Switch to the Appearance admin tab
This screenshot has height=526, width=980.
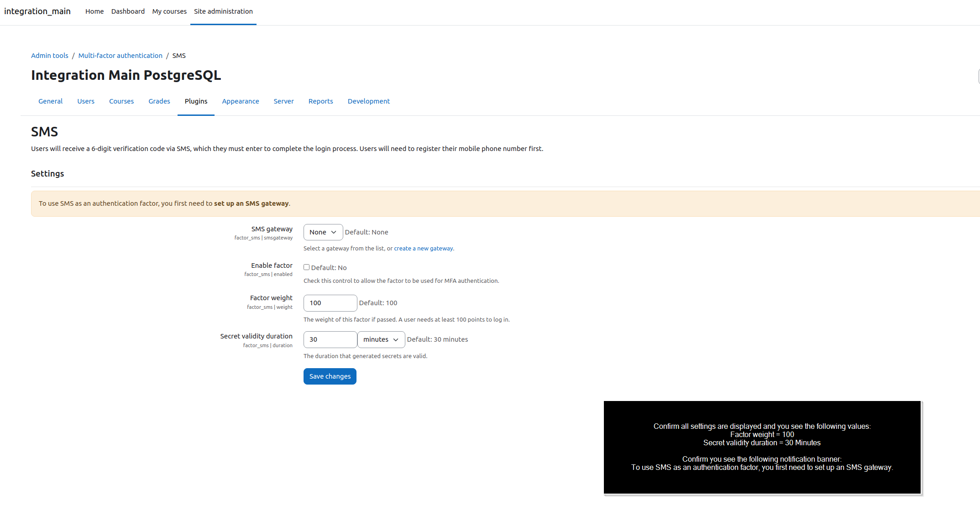[241, 101]
